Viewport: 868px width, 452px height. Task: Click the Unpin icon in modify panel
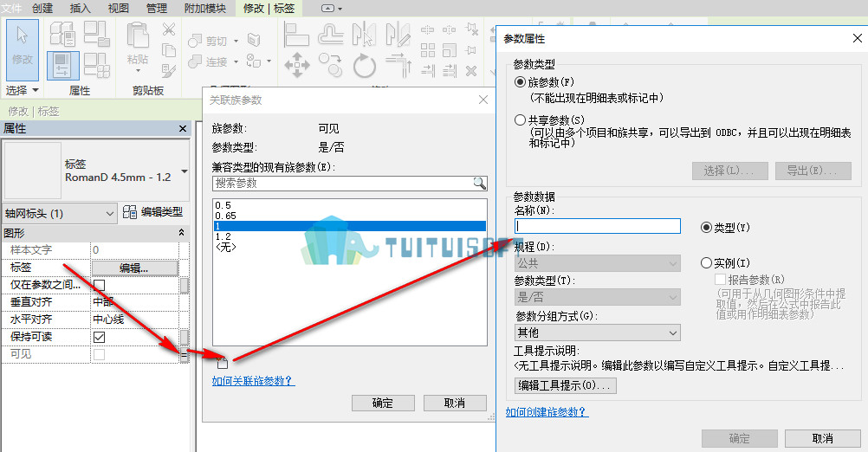pyautogui.click(x=471, y=29)
